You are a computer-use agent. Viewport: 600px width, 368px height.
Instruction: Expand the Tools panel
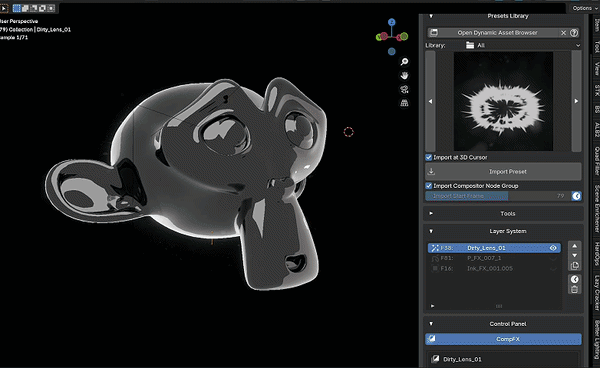point(431,213)
